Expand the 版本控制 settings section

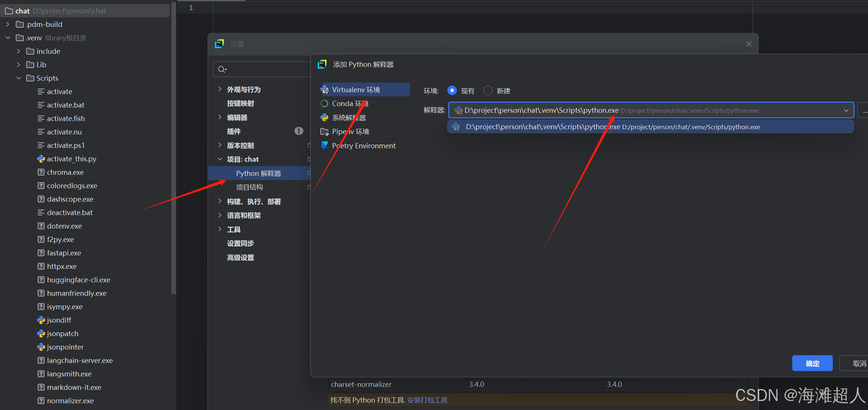coord(220,145)
